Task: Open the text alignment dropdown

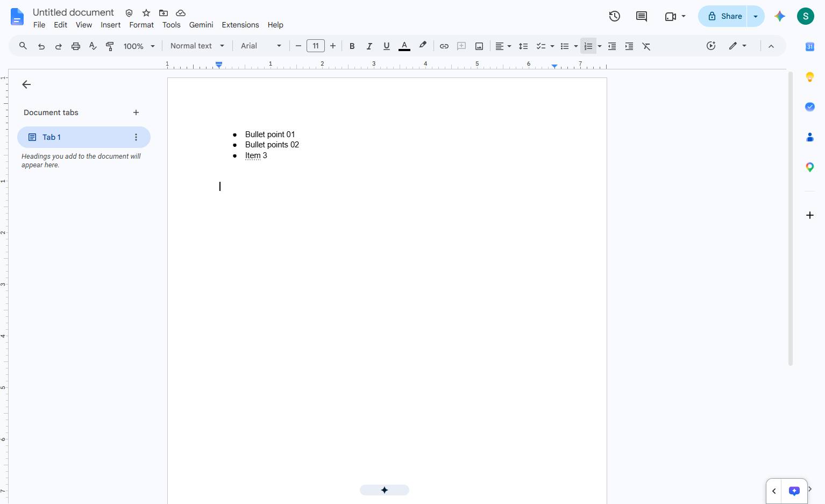Action: tap(503, 46)
